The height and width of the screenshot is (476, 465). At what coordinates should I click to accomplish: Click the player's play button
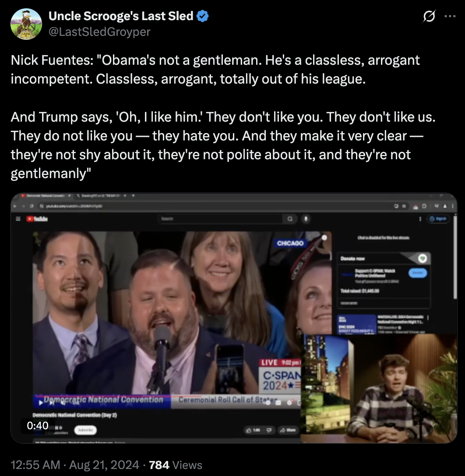[41, 403]
